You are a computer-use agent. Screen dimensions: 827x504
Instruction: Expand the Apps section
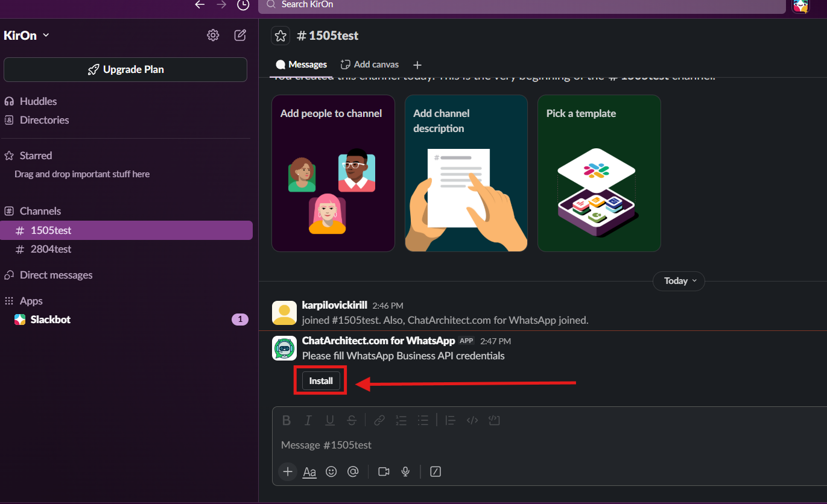[x=31, y=301]
